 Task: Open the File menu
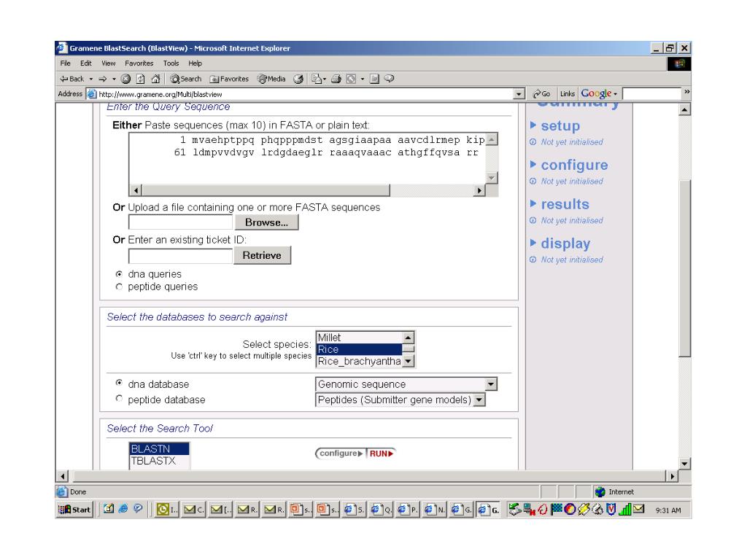tap(65, 63)
